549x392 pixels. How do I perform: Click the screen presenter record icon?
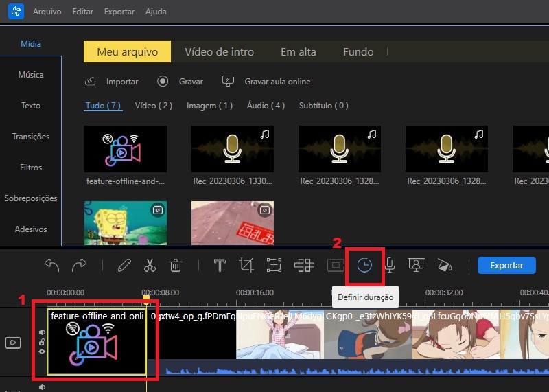(x=416, y=265)
